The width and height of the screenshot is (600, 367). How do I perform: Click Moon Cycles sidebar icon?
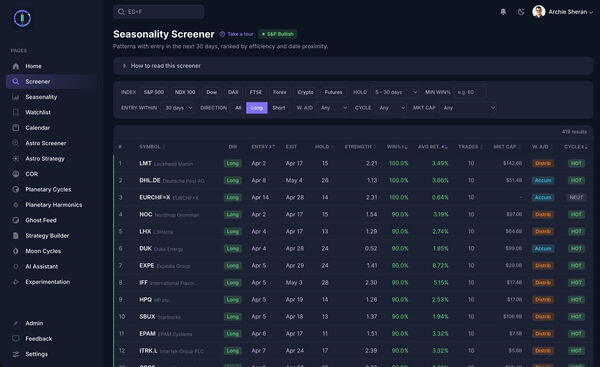point(16,251)
